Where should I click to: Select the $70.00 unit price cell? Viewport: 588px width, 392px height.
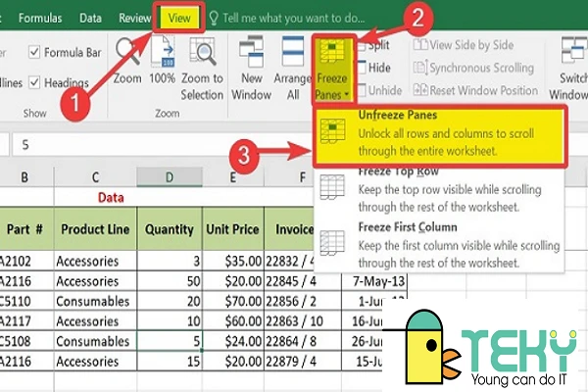point(233,301)
